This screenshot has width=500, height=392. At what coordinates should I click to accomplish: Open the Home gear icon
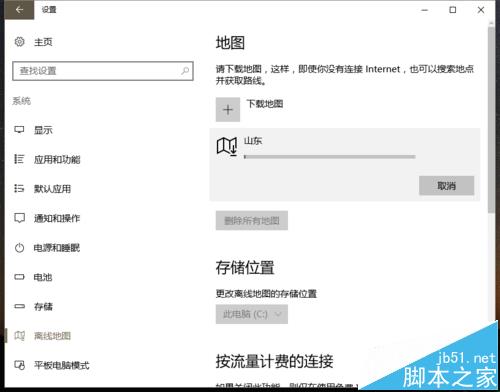(19, 42)
